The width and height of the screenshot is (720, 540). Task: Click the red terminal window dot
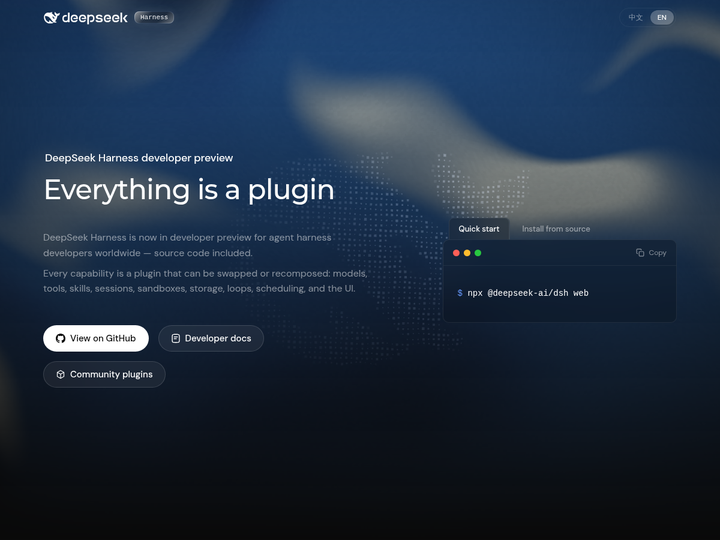pos(456,253)
